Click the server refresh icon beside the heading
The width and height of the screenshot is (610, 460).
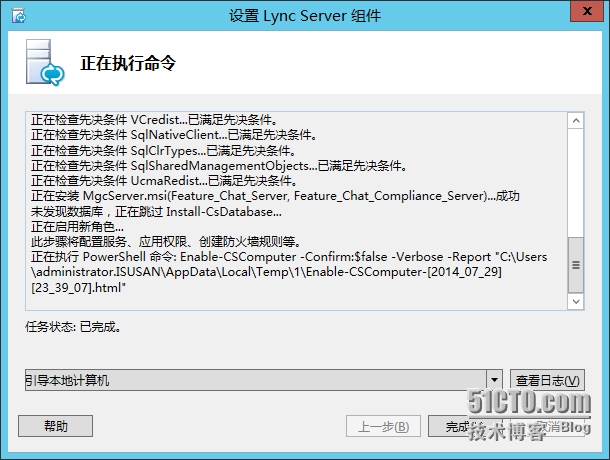point(45,62)
